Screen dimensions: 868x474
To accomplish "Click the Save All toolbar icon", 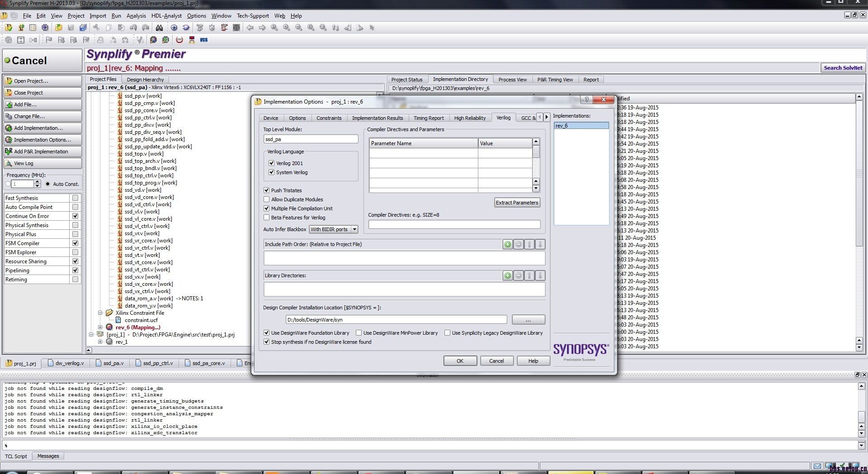I will point(83,28).
